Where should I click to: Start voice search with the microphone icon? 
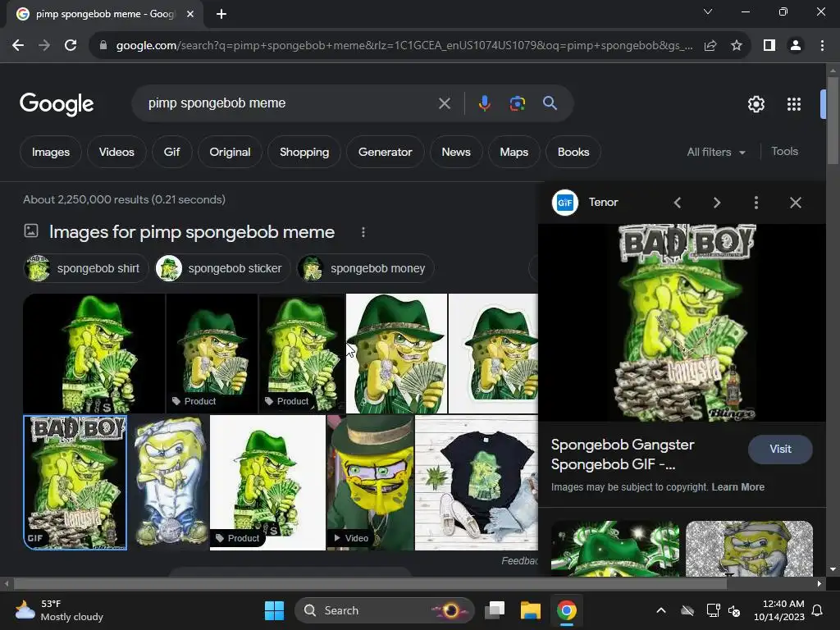pyautogui.click(x=484, y=103)
